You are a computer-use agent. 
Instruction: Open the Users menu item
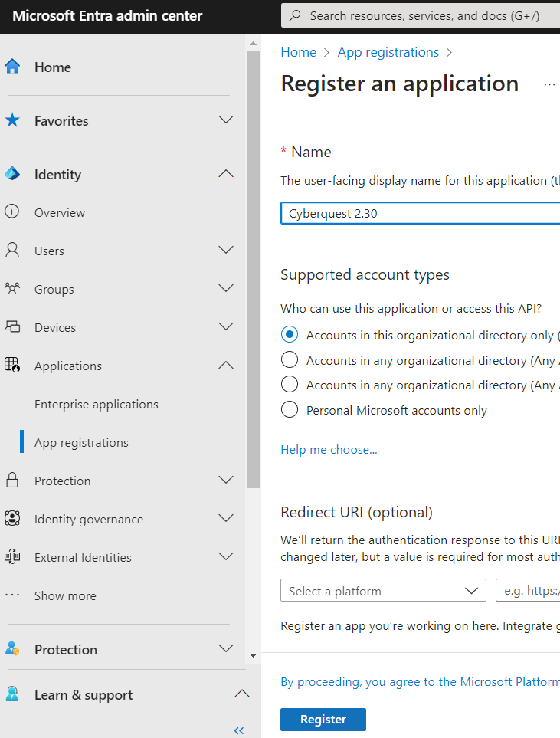pyautogui.click(x=49, y=251)
